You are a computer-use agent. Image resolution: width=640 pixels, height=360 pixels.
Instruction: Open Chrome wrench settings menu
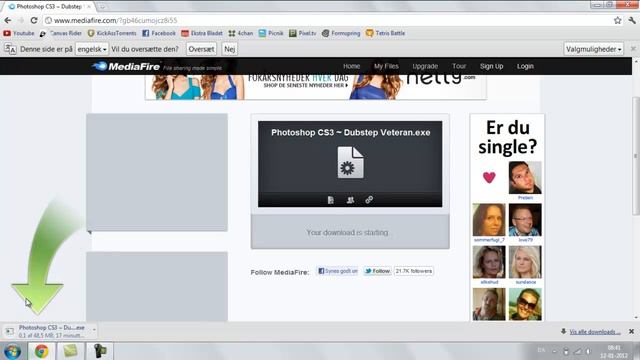pyautogui.click(x=632, y=20)
